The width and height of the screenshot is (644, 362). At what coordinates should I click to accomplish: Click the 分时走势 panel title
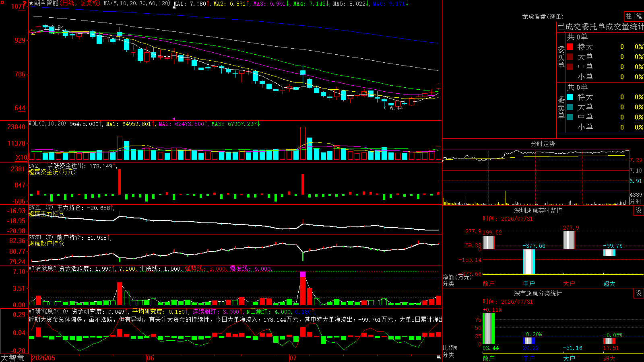coord(543,144)
